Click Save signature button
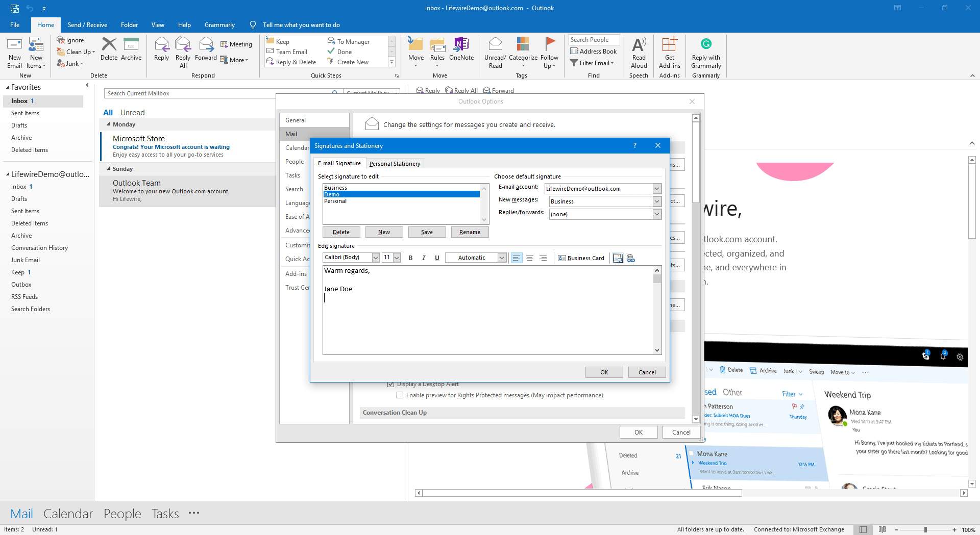This screenshot has width=980, height=535. point(427,232)
